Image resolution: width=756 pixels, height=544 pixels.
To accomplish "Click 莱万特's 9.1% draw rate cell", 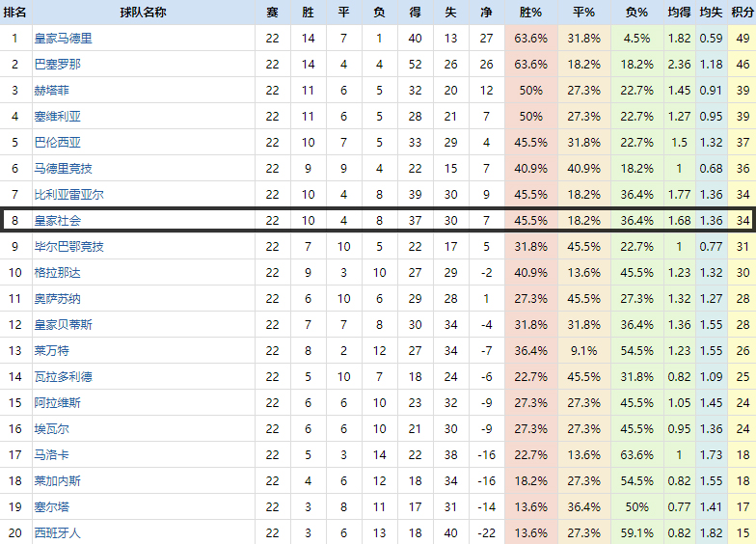I will click(x=584, y=350).
